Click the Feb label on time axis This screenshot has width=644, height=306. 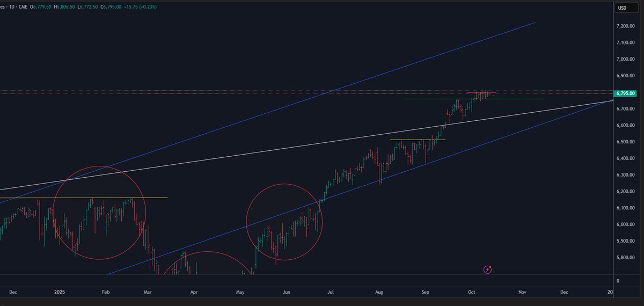105,292
